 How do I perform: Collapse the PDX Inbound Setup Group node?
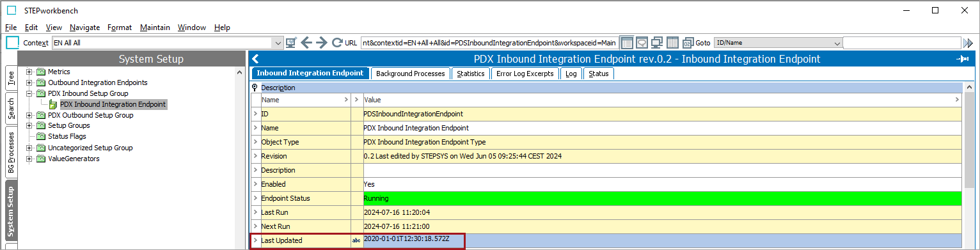[29, 93]
